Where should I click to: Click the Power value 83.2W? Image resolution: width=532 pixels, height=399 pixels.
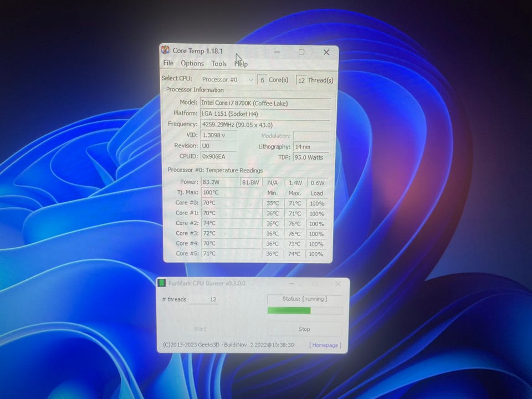[x=220, y=182]
